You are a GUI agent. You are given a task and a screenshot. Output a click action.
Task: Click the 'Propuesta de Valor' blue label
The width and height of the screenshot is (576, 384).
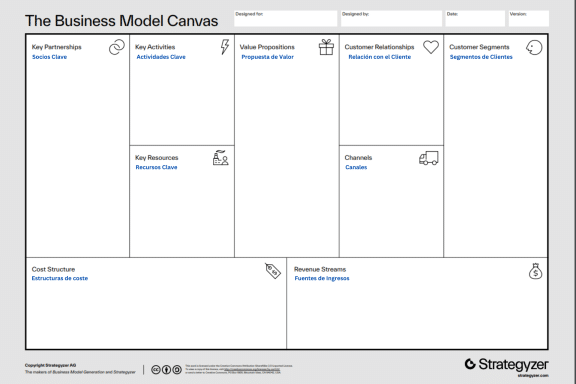tap(267, 57)
